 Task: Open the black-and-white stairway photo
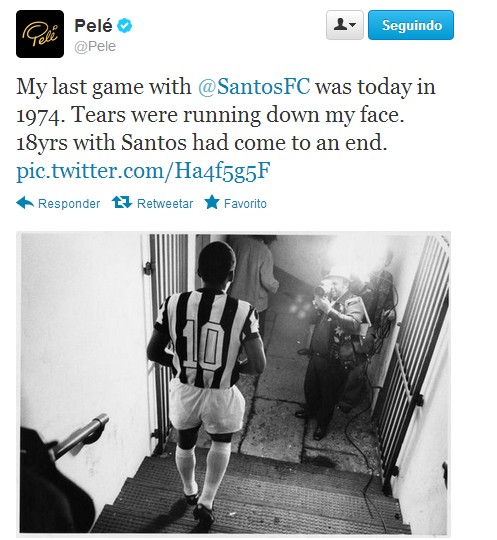[x=234, y=383]
